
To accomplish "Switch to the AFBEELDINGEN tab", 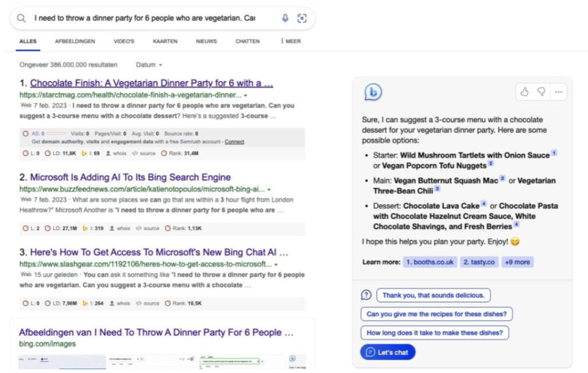I will 75,41.
